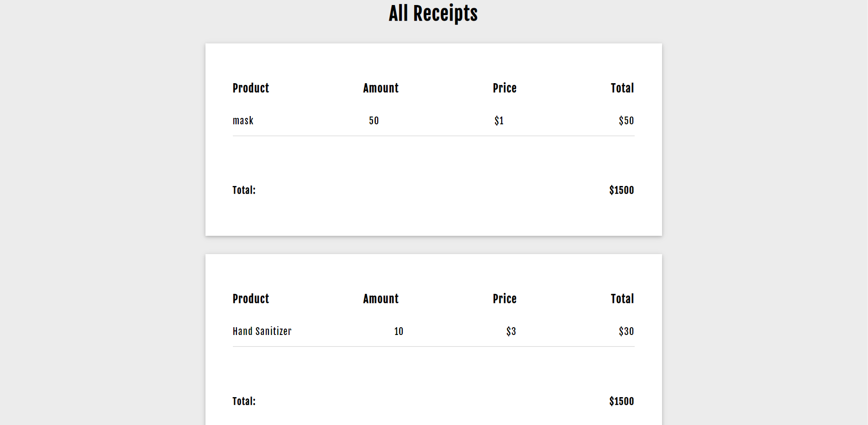The height and width of the screenshot is (425, 868).
Task: Click the Amount header in second receipt
Action: 381,299
